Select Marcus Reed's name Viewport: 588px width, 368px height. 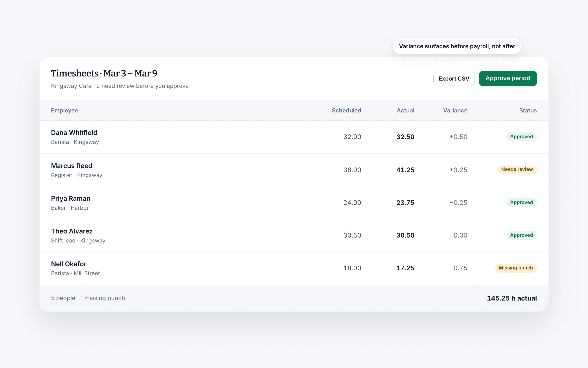click(72, 166)
